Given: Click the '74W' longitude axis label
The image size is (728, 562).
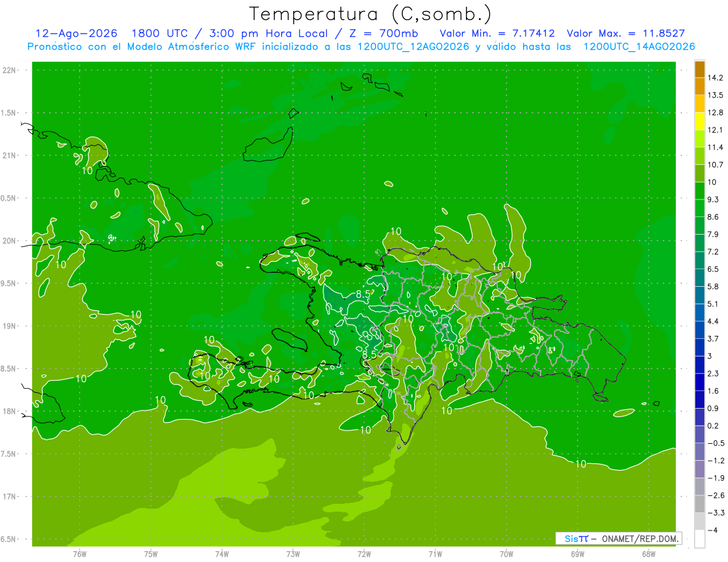Looking at the screenshot, I should pyautogui.click(x=222, y=554).
